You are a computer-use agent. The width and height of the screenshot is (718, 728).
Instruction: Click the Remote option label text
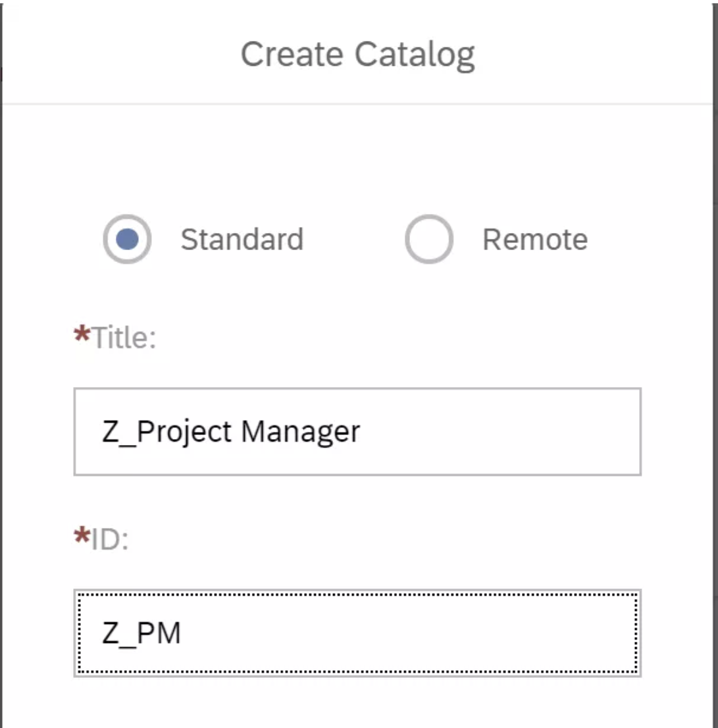pyautogui.click(x=534, y=240)
